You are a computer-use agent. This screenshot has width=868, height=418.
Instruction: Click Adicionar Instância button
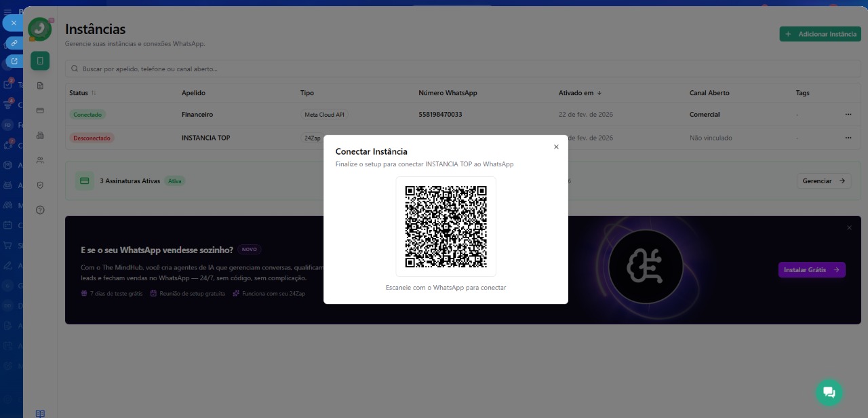click(820, 34)
